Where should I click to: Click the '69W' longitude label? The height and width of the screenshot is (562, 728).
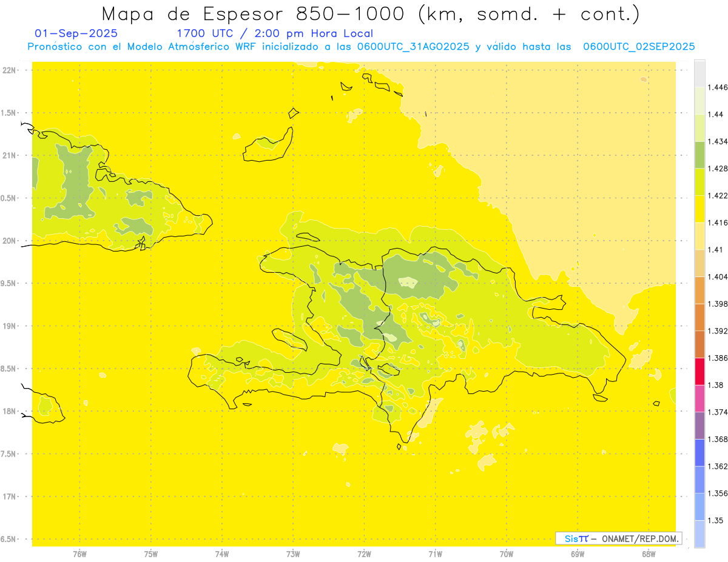tap(578, 554)
